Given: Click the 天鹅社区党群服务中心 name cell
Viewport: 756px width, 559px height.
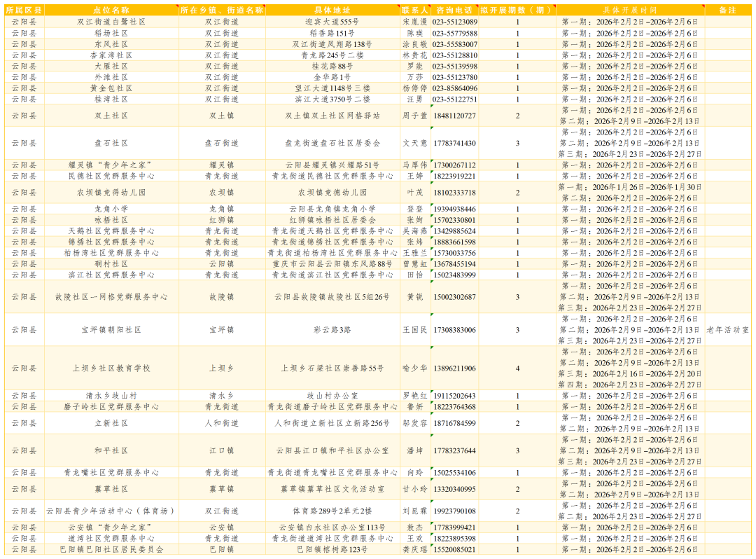Looking at the screenshot, I should [111, 231].
